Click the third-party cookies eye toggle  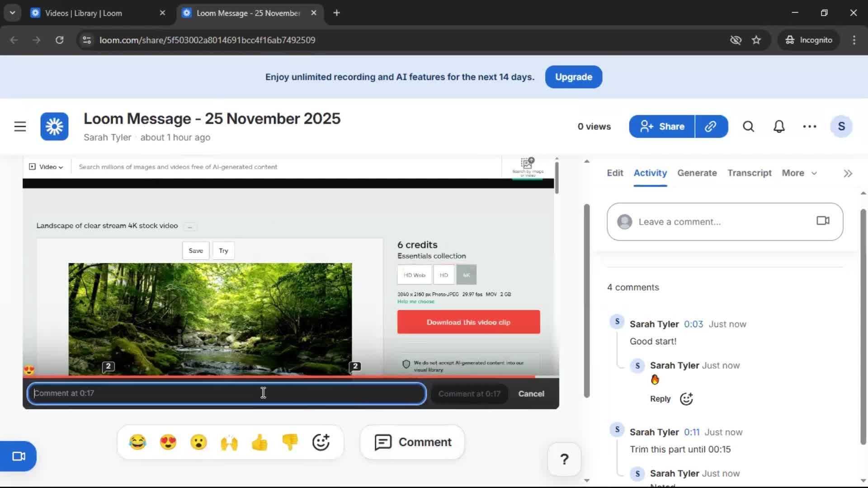[x=736, y=40]
